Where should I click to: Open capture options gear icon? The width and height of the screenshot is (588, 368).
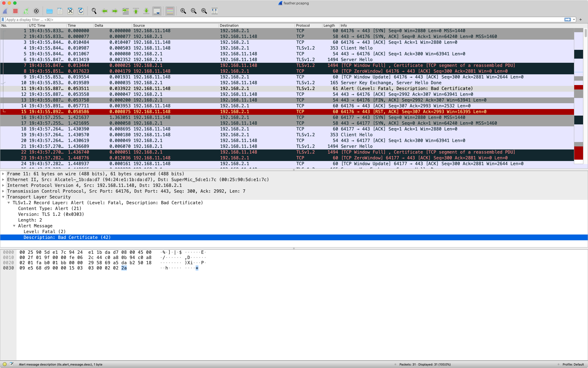click(36, 11)
